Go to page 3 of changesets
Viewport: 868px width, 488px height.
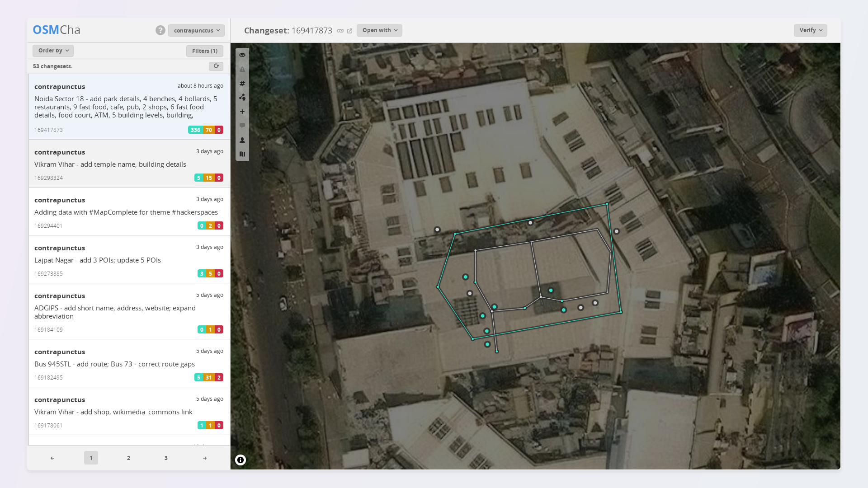point(166,458)
